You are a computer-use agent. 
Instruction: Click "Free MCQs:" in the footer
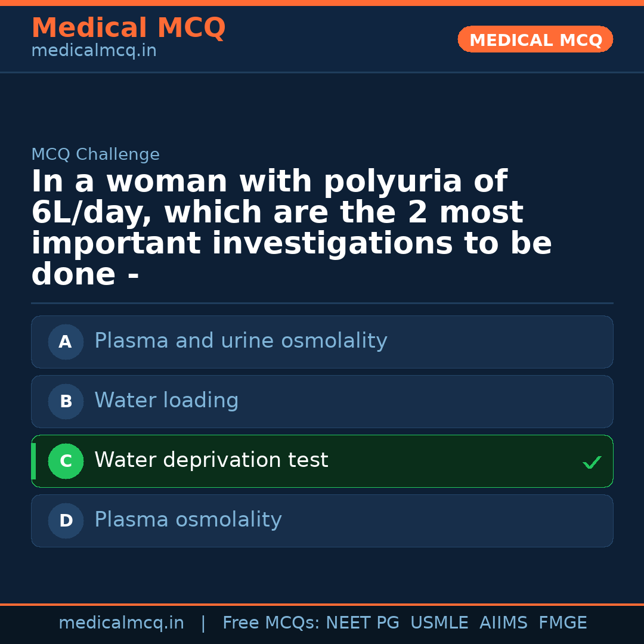point(271,623)
